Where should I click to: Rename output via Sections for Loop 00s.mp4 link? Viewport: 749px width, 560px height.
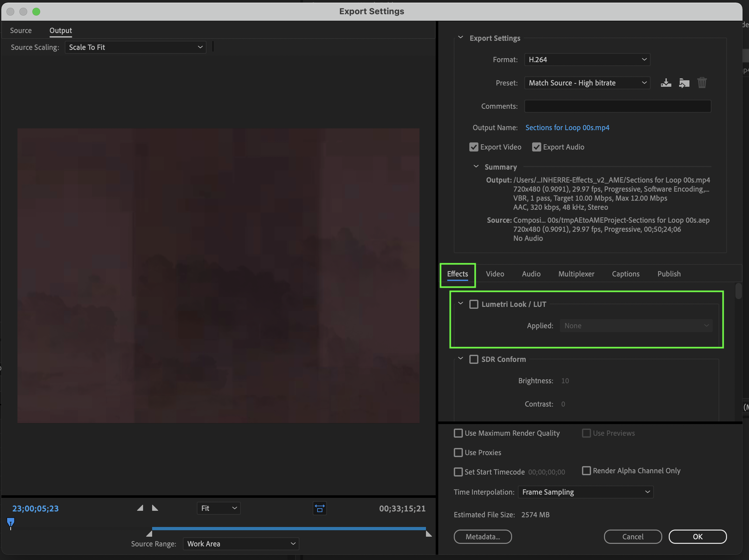click(x=567, y=128)
